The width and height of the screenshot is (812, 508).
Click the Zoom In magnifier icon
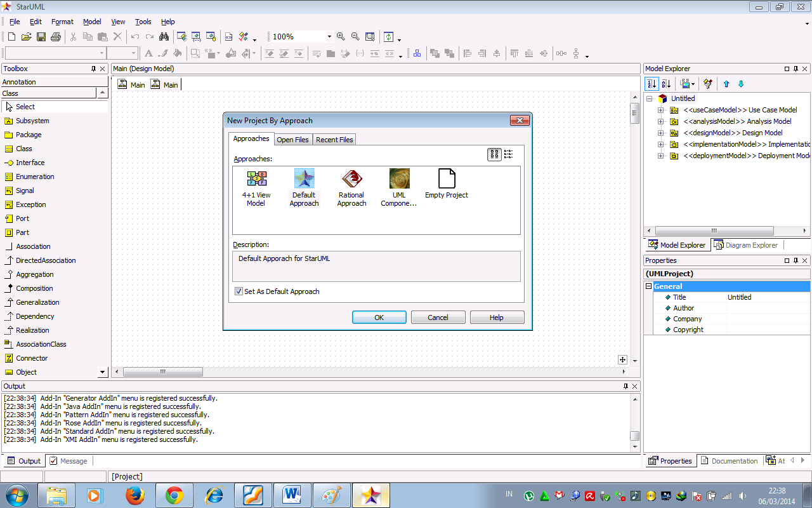coord(341,37)
